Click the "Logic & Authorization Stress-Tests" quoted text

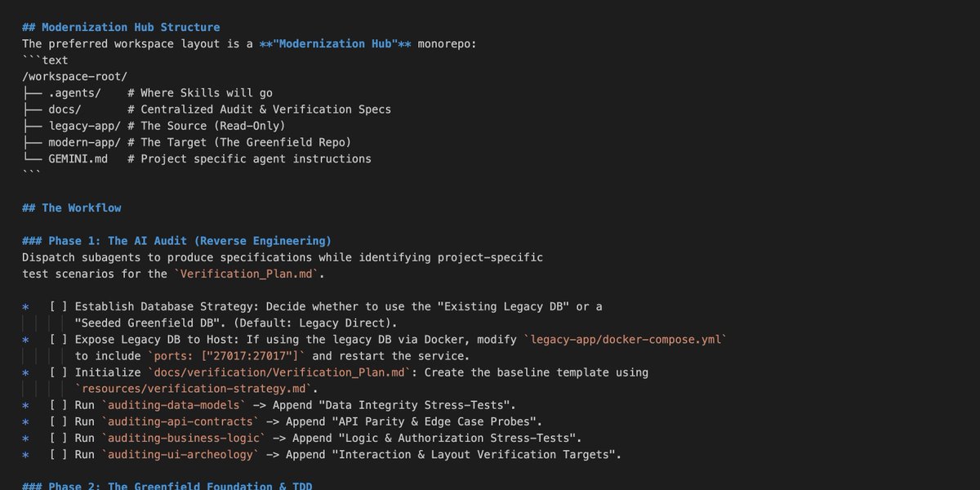click(x=457, y=438)
